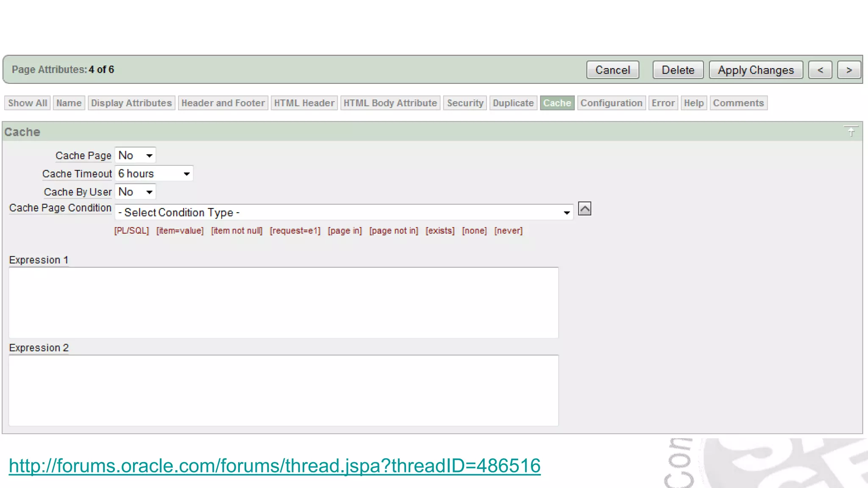This screenshot has height=488, width=868.
Task: Click the [page not in] quick pick
Action: (x=393, y=231)
